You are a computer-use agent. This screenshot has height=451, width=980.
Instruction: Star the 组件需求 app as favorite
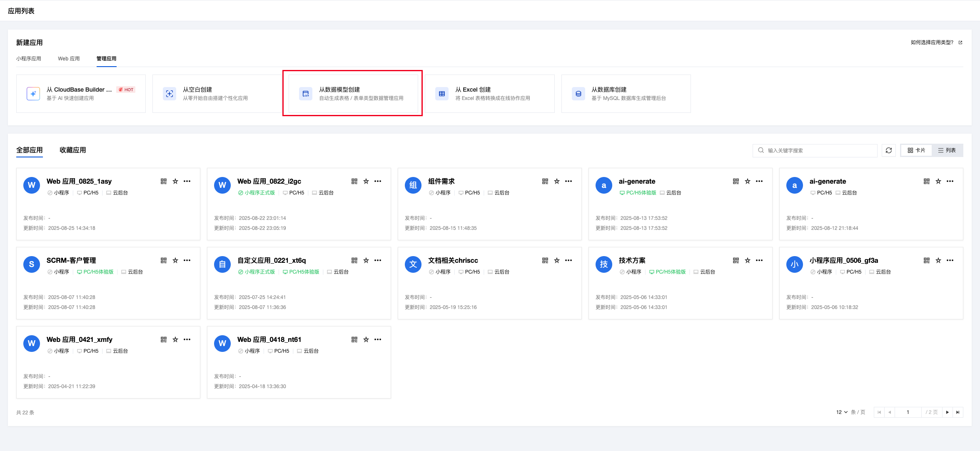pos(556,181)
